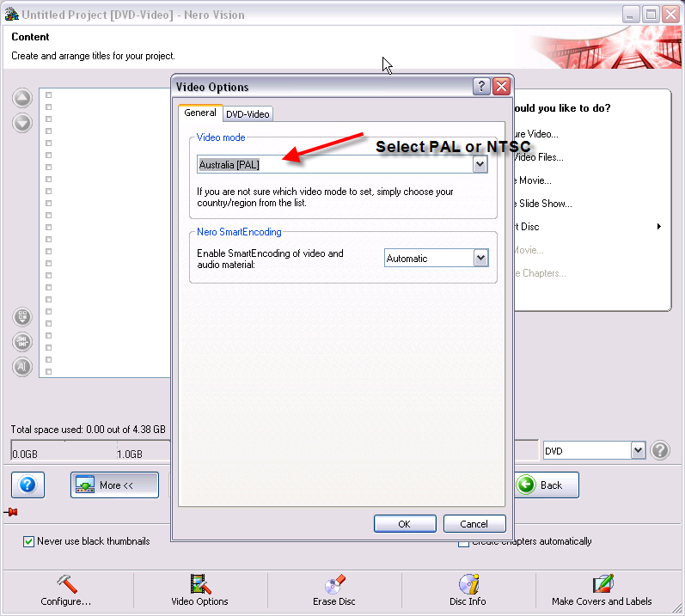685x616 pixels.
Task: Click the Video Files... option
Action: coord(539,157)
